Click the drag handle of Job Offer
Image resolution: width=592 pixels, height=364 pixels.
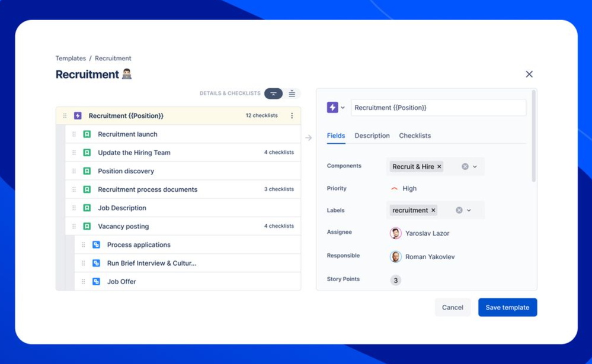point(84,282)
